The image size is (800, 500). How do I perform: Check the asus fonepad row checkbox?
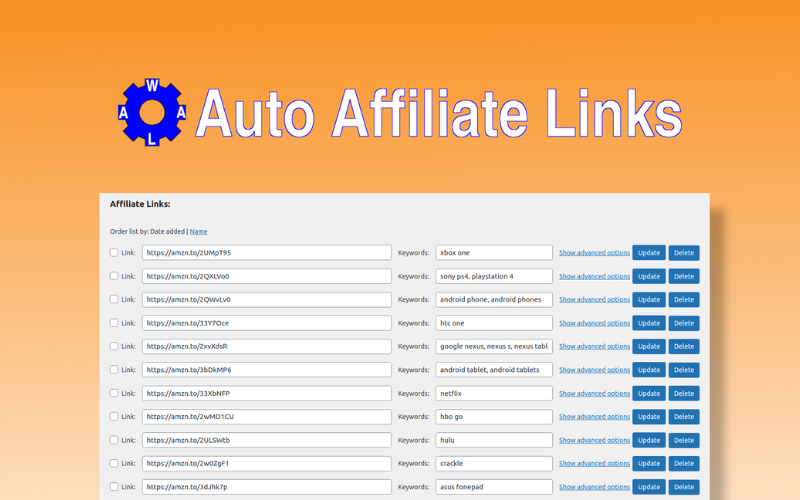[114, 487]
